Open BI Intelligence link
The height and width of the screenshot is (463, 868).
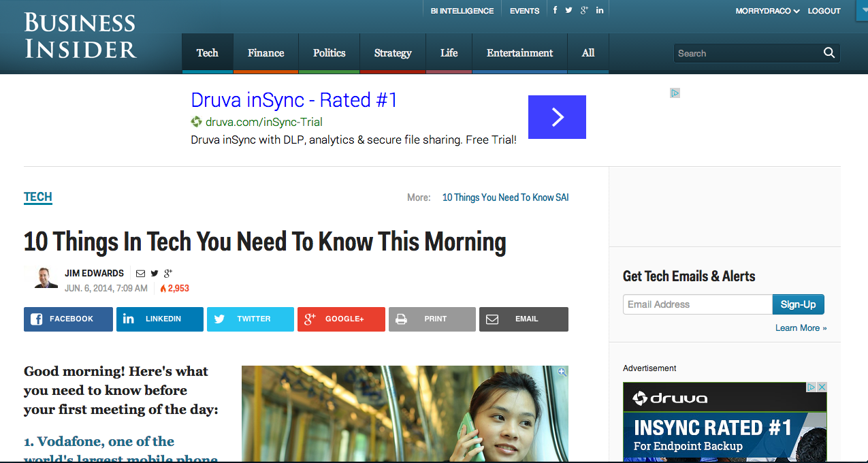click(x=462, y=11)
